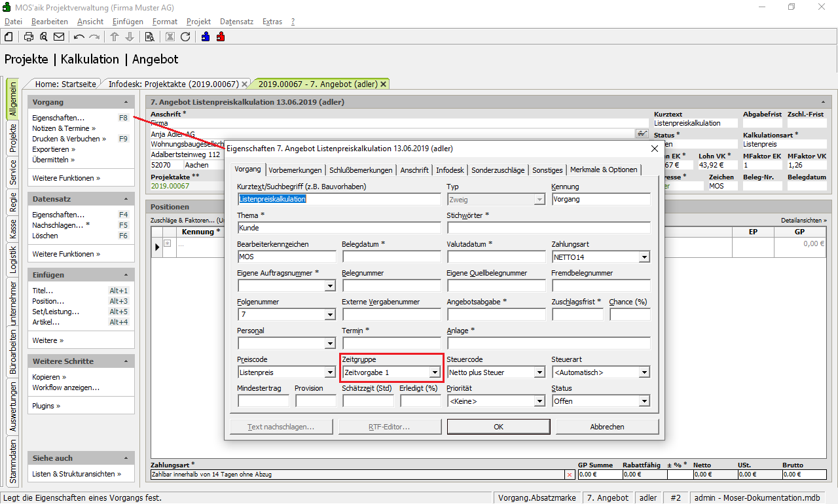Expand the Zahlungsart NETTO14 combo box
The width and height of the screenshot is (838, 504).
(x=644, y=257)
